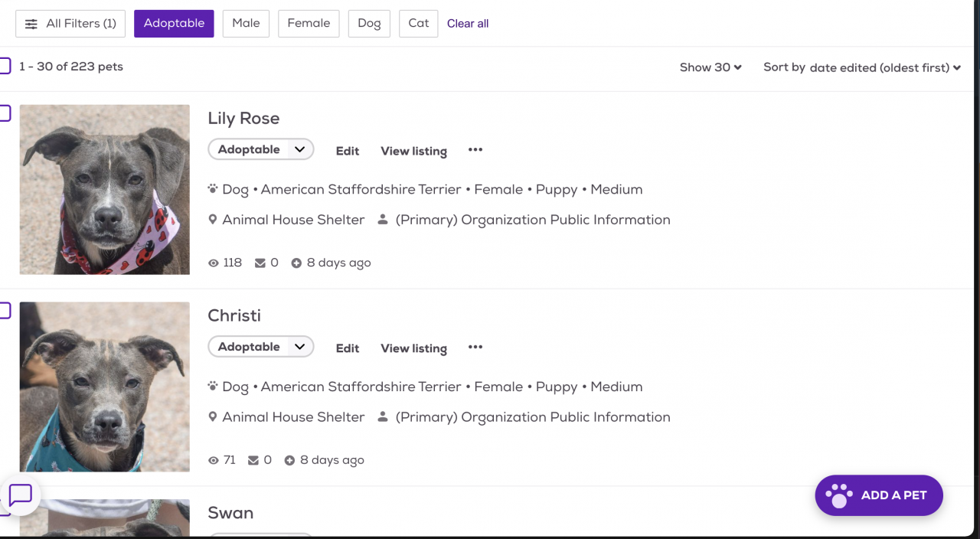Toggle the Adoptable filter chip

(x=174, y=24)
